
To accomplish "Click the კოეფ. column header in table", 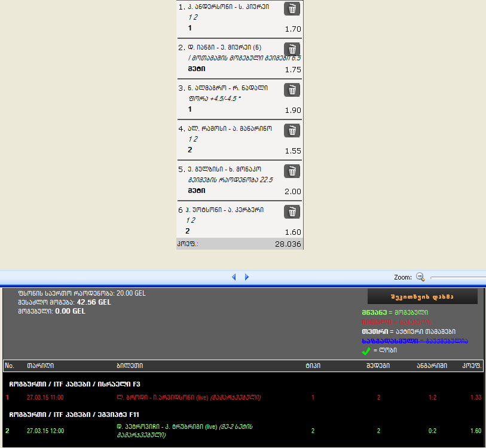I will click(x=472, y=366).
